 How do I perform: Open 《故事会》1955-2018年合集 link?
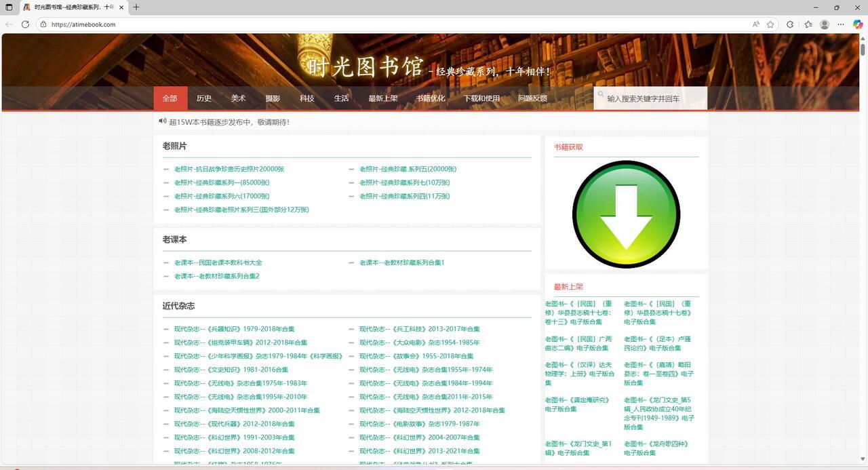pyautogui.click(x=416, y=356)
